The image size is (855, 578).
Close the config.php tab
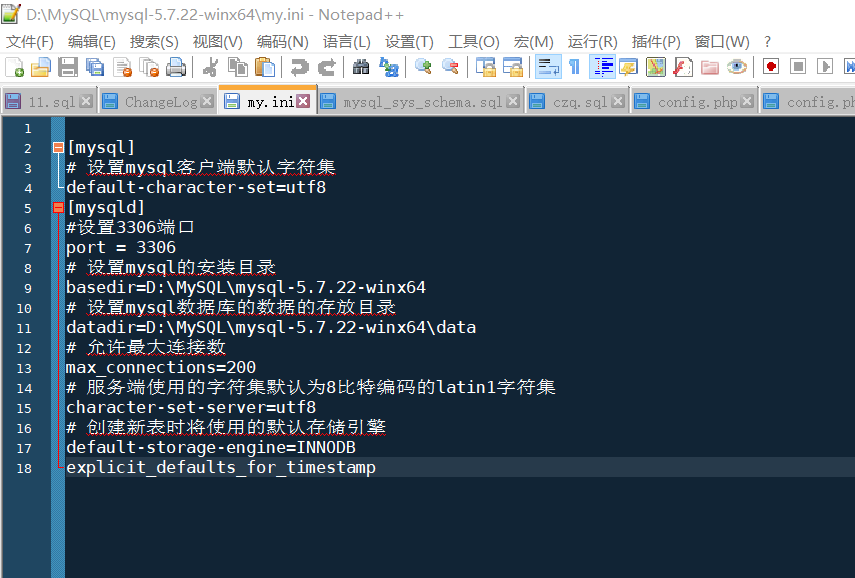pyautogui.click(x=747, y=101)
